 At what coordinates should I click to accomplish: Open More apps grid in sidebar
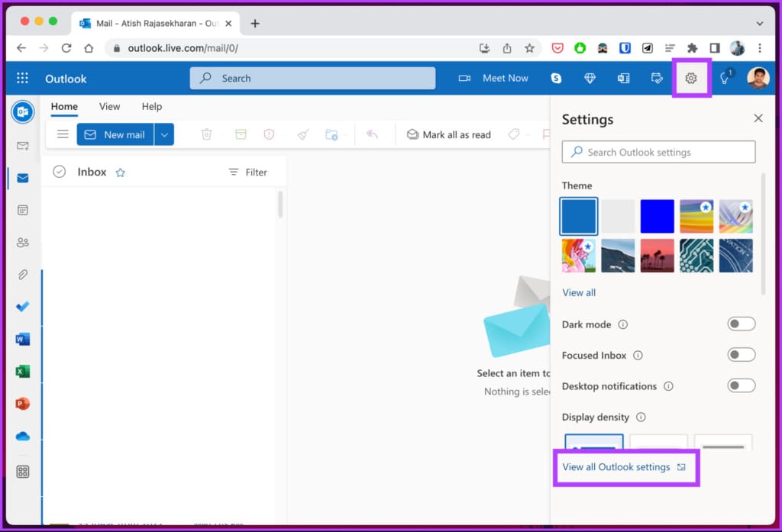[x=22, y=471]
